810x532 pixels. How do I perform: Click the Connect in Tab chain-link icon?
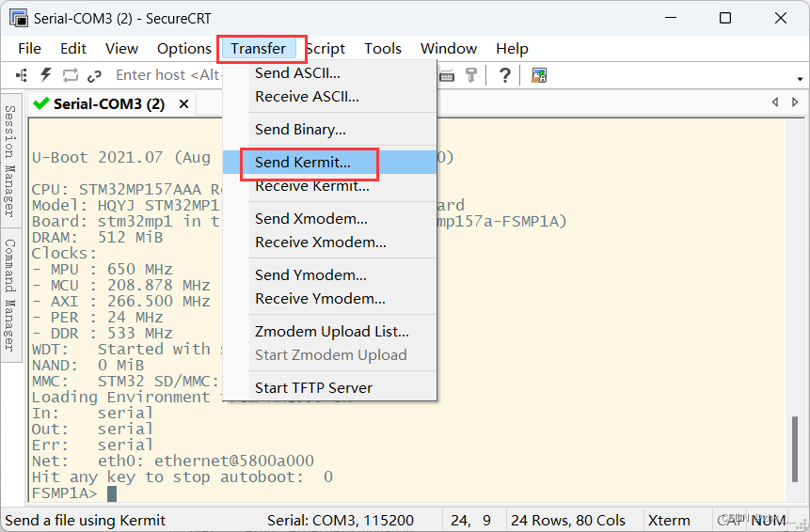tap(94, 76)
